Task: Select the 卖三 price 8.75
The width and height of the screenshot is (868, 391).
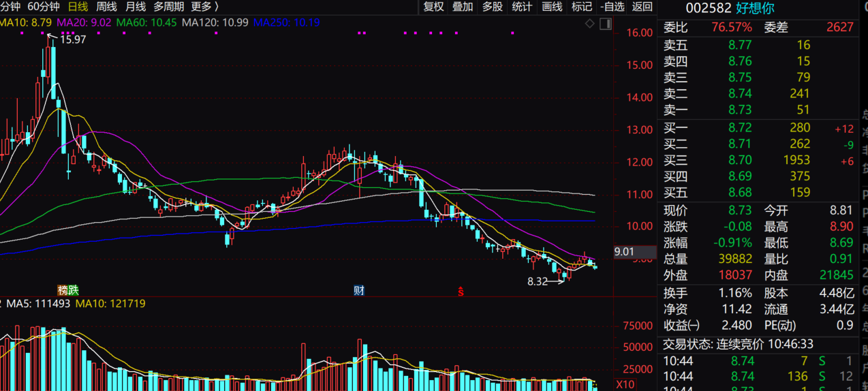Action: pyautogui.click(x=740, y=77)
